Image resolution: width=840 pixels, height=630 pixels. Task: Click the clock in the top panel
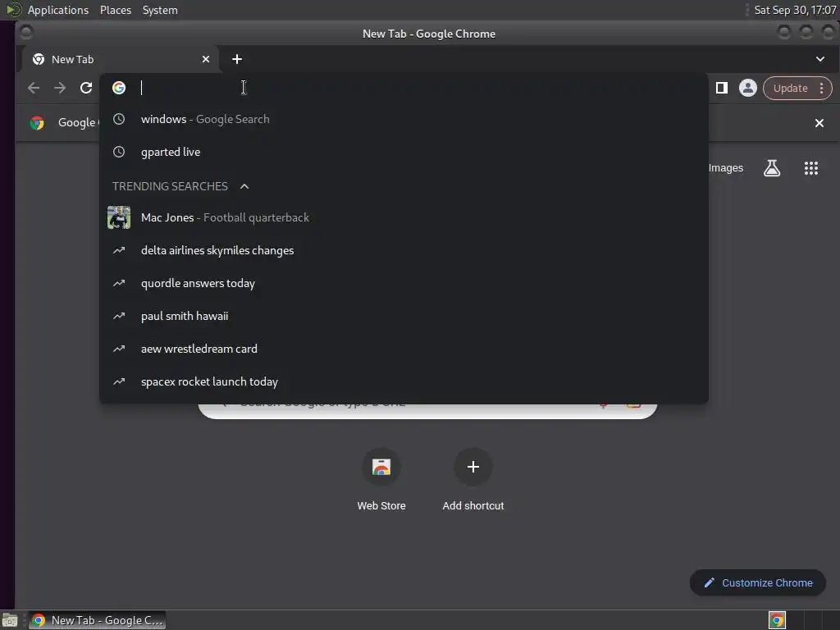click(x=795, y=10)
